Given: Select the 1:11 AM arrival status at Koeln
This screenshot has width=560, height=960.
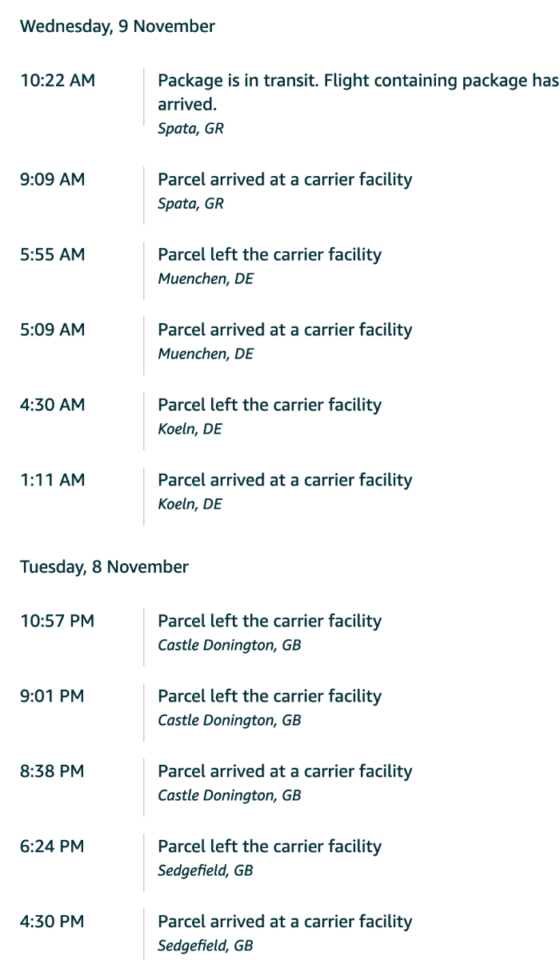Looking at the screenshot, I should 285,480.
